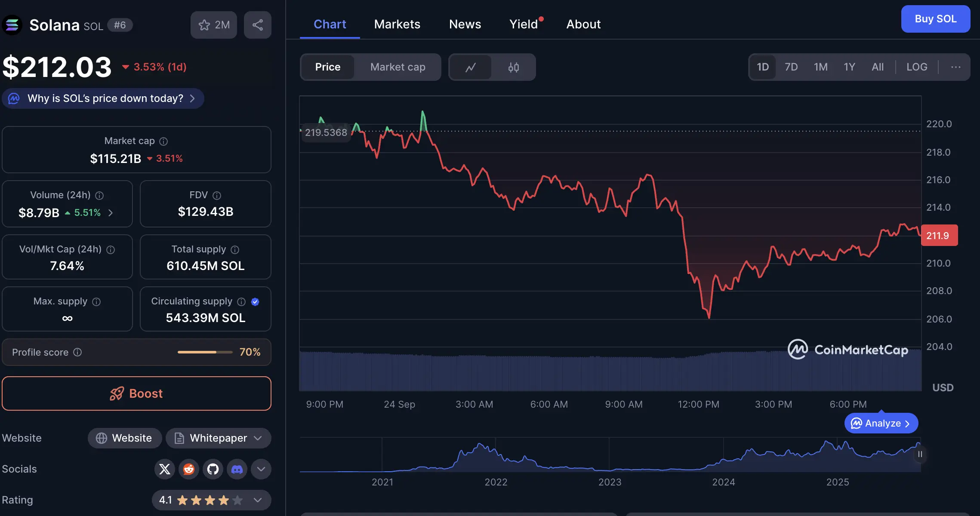Screen dimensions: 980x516
Task: Click the $8.79B volume value
Action: click(39, 213)
